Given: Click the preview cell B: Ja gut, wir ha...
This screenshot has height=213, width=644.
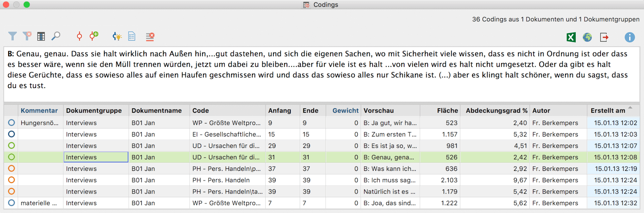Looking at the screenshot, I should (390, 123).
